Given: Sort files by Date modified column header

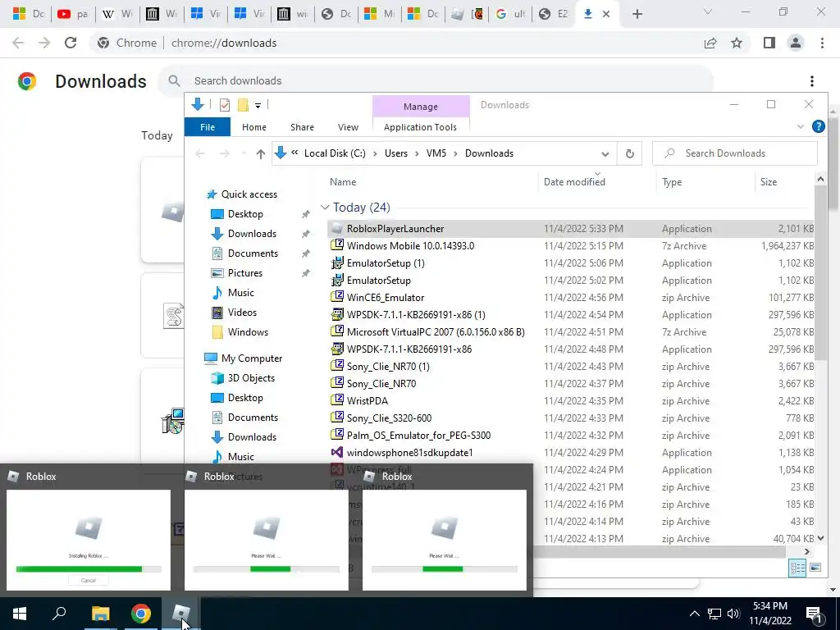Looking at the screenshot, I should (x=574, y=182).
